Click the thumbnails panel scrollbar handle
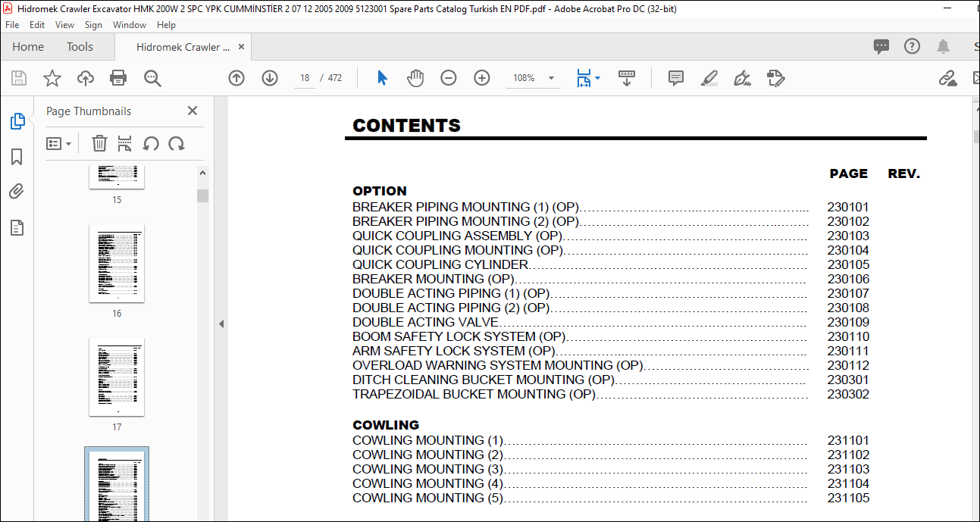Screen dimensions: 980x522 pyautogui.click(x=202, y=196)
